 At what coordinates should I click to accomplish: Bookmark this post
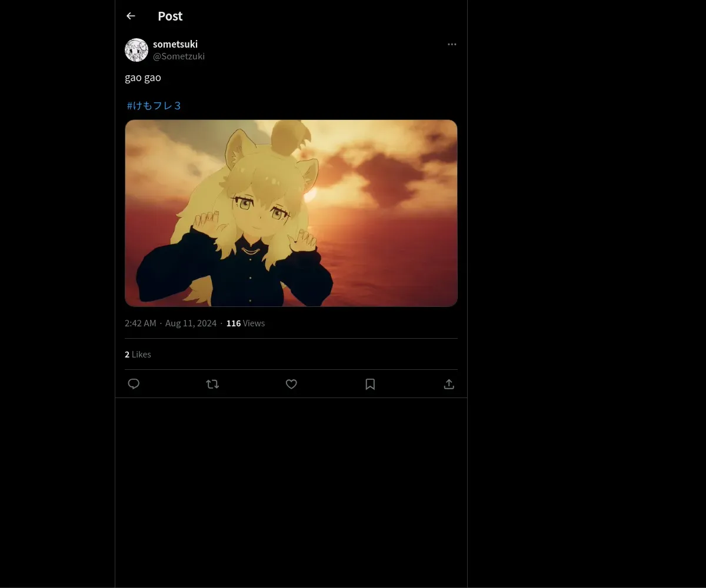370,384
